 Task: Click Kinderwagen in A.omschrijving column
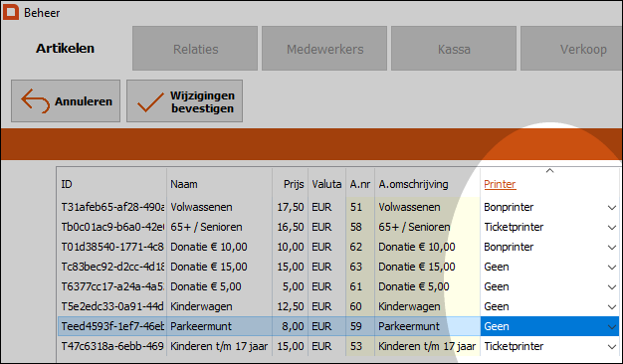tap(427, 306)
